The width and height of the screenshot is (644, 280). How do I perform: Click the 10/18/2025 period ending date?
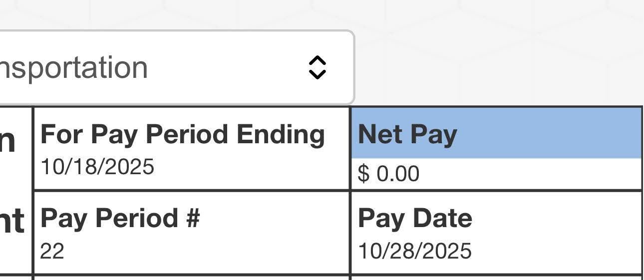coord(97,167)
